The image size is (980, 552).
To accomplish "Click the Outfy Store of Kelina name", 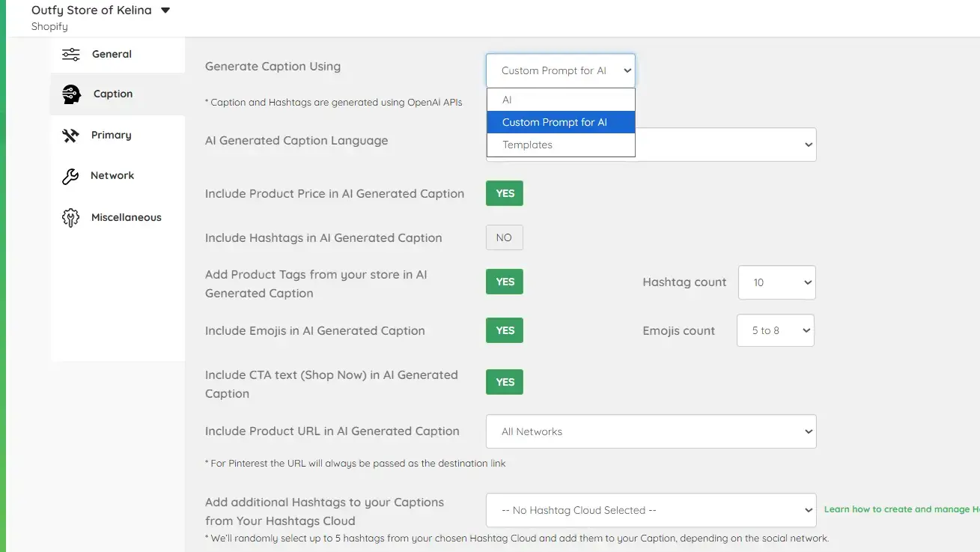I will [91, 10].
